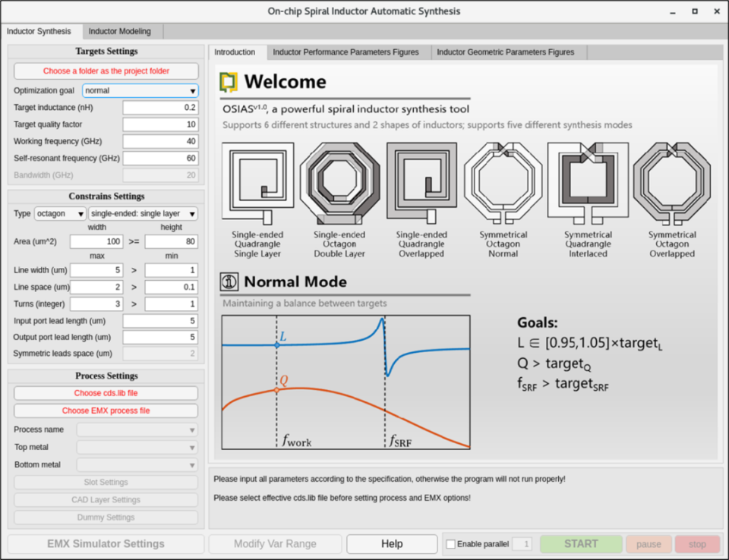
Task: Switch to the Inductor Modeling tab
Action: coord(119,31)
